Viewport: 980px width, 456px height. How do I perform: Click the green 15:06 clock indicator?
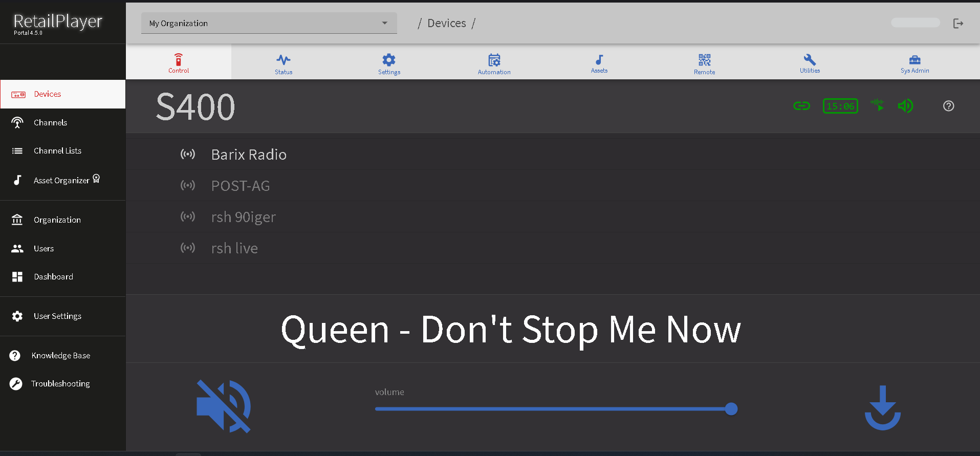[x=840, y=106]
